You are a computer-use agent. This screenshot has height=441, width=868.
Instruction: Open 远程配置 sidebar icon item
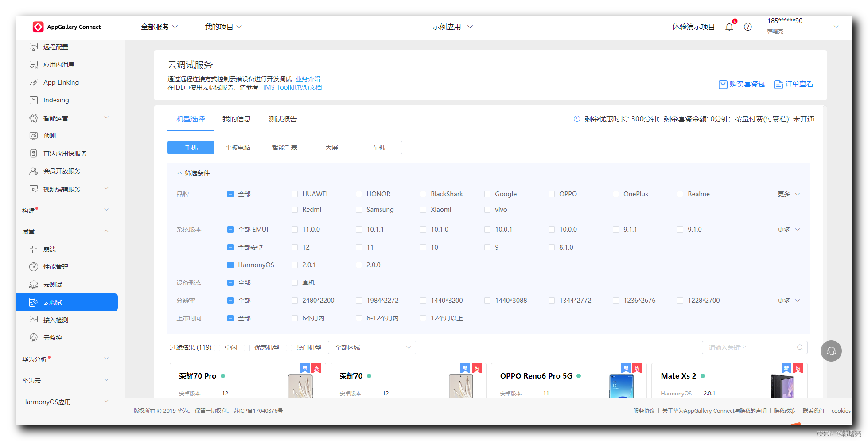34,47
